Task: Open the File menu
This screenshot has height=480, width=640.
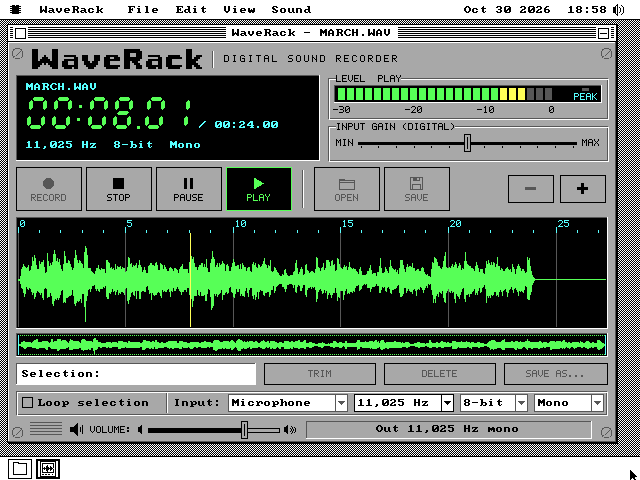Action: [x=143, y=9]
